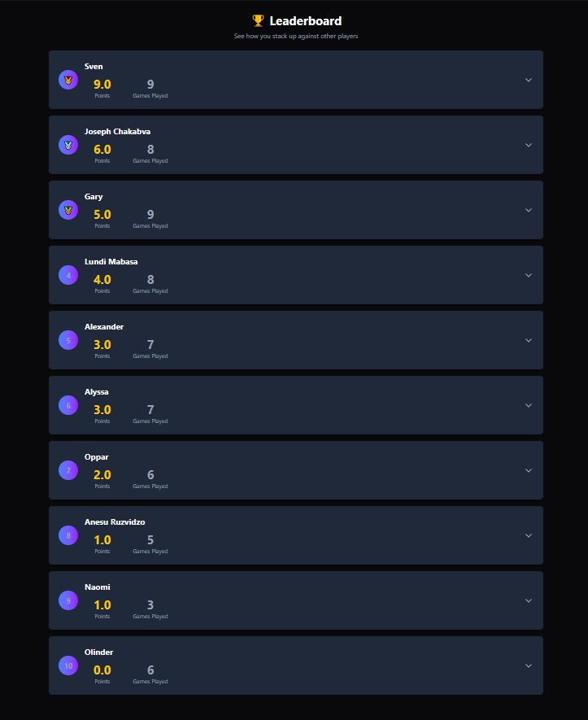Click rank 5 badge for Alexander
The width and height of the screenshot is (588, 720).
[x=68, y=340]
